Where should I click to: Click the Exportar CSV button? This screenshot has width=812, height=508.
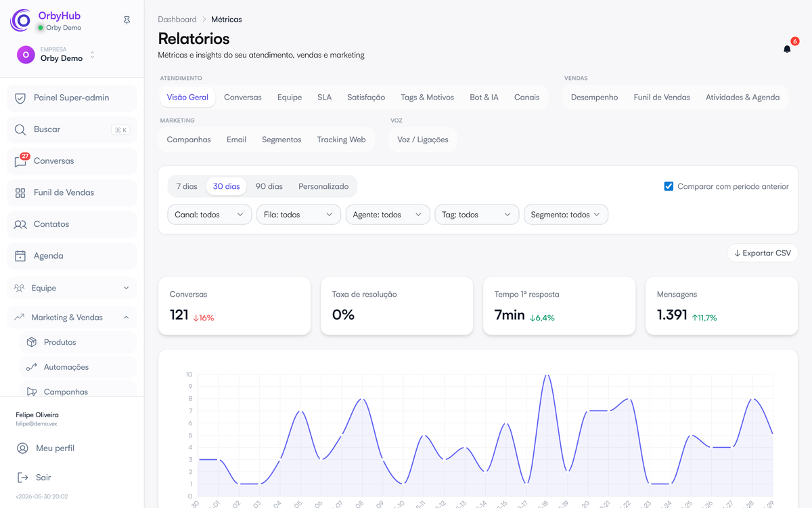tap(763, 253)
